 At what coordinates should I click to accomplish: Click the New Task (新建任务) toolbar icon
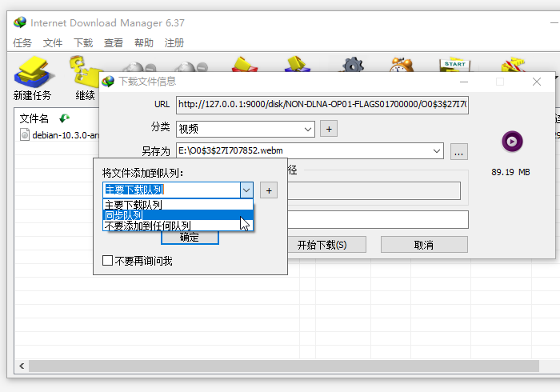[33, 73]
